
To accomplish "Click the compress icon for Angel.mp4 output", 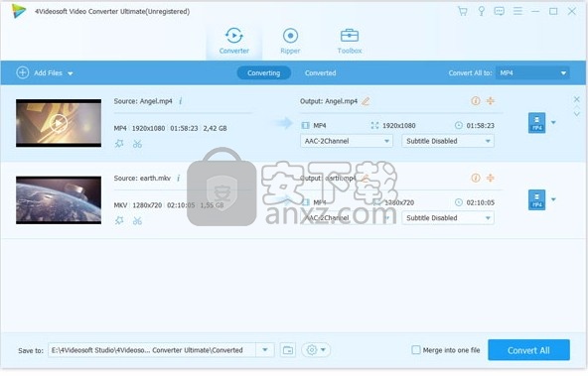I will 491,101.
